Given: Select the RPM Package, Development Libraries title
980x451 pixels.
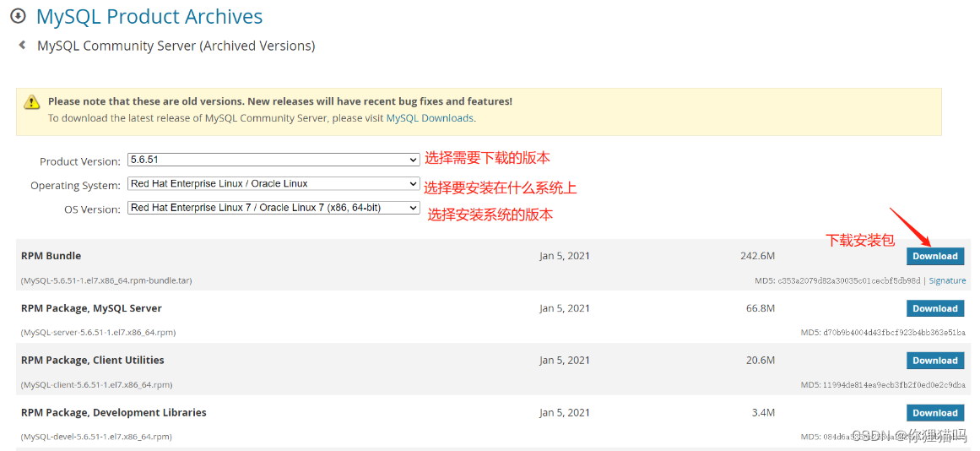Looking at the screenshot, I should (x=113, y=413).
